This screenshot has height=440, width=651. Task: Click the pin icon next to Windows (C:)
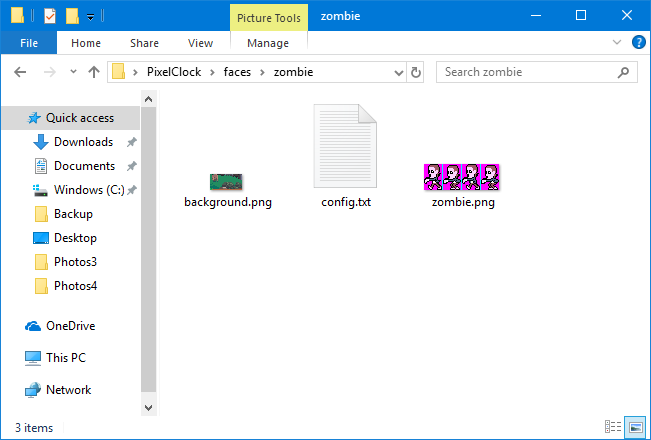pos(132,191)
